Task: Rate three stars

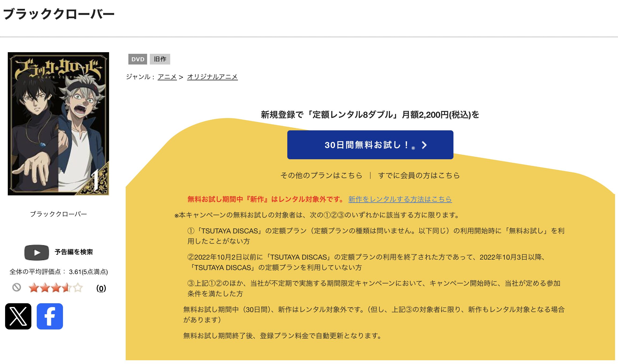Action: pyautogui.click(x=56, y=288)
